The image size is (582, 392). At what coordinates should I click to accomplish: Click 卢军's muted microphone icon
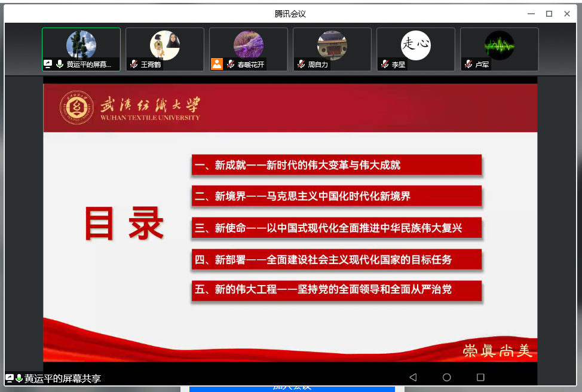coord(468,65)
